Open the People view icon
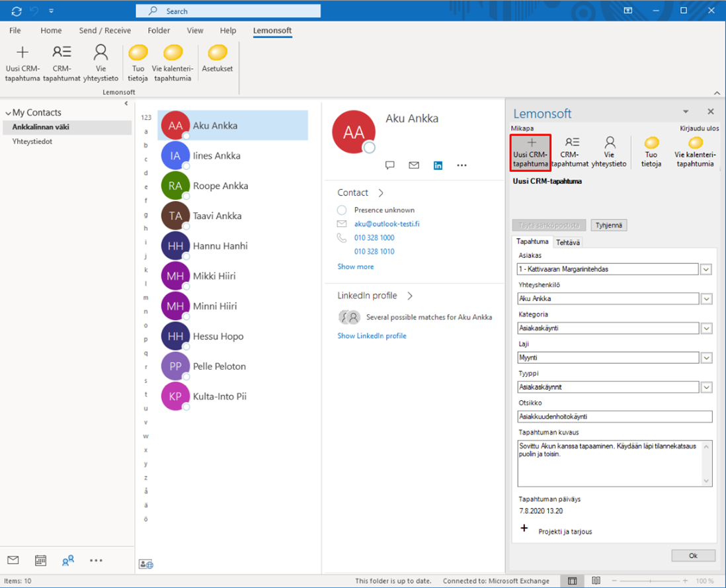Image resolution: width=726 pixels, height=588 pixels. click(68, 560)
